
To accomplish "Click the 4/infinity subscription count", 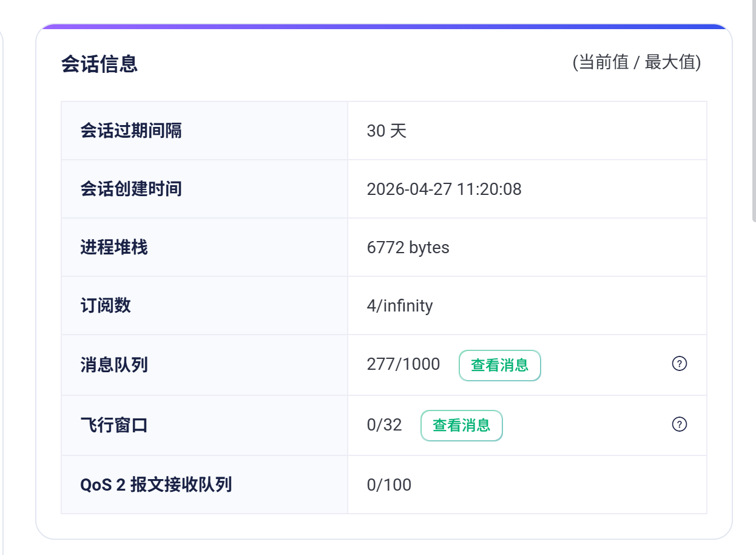I will [x=400, y=305].
